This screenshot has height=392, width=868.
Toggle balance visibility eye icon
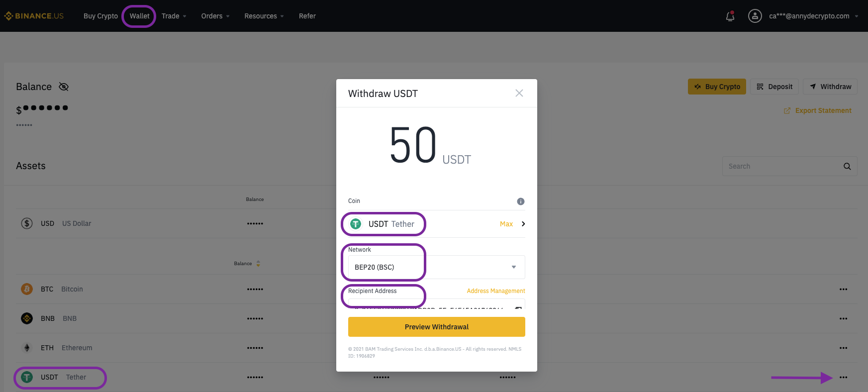coord(64,87)
